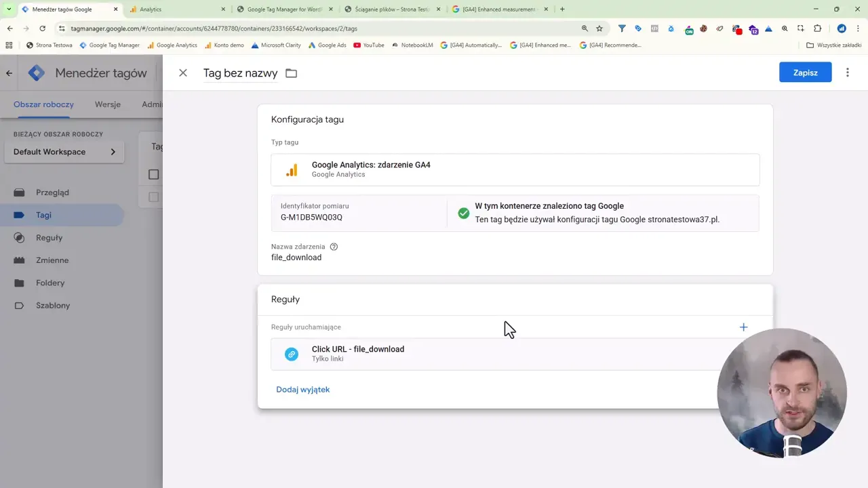Add a trigger with the plus icon

click(x=743, y=327)
